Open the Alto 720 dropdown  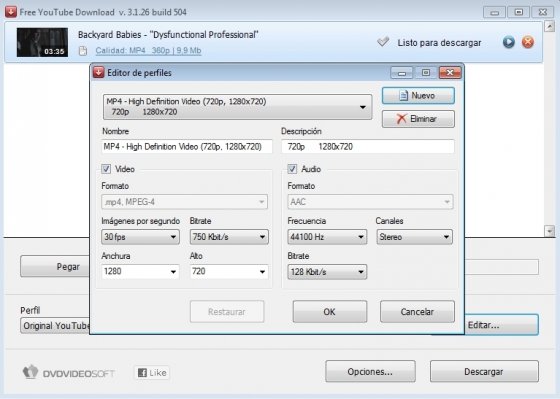coord(229,271)
